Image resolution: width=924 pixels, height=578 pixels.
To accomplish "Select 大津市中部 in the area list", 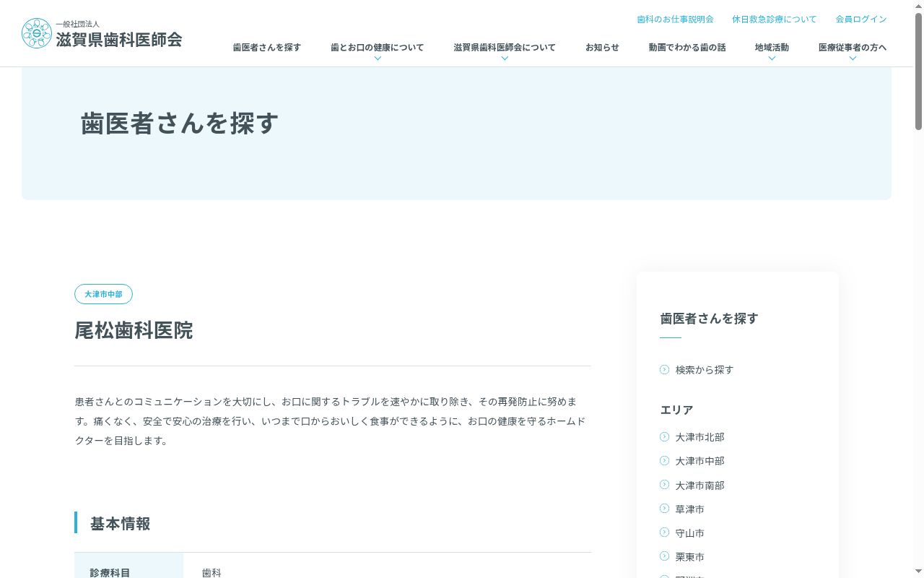I will 700,461.
